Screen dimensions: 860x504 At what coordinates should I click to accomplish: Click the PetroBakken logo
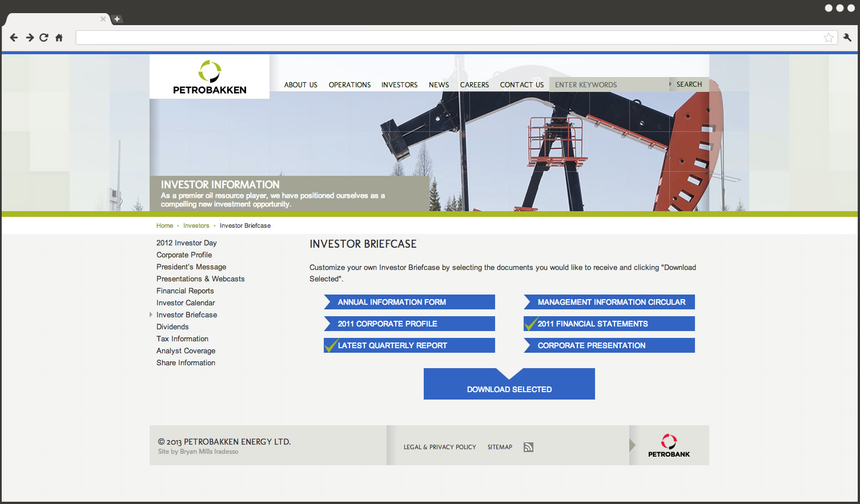point(210,77)
